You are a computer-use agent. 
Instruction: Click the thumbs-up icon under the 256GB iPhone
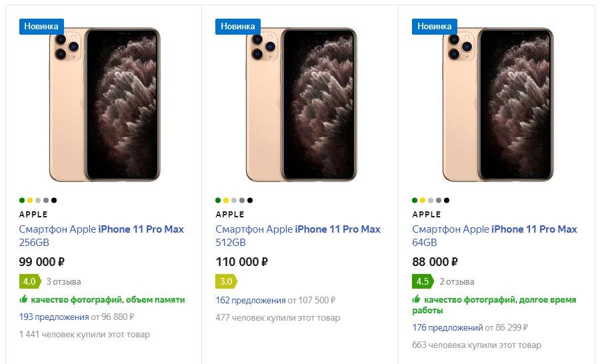[23, 299]
